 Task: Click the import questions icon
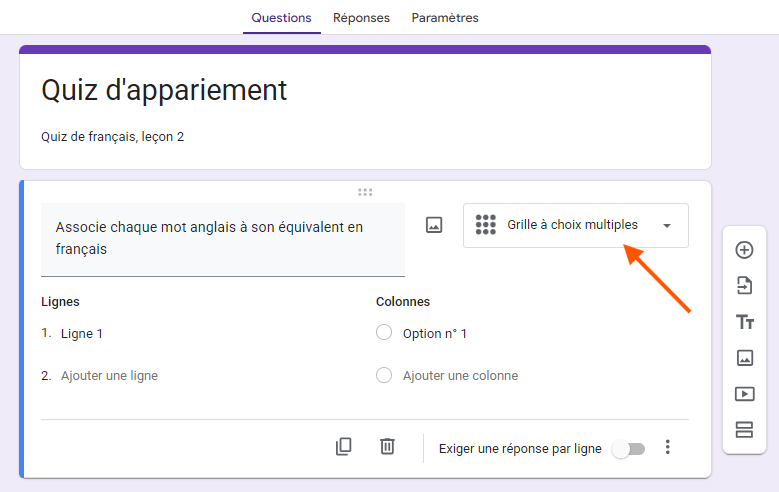[744, 286]
